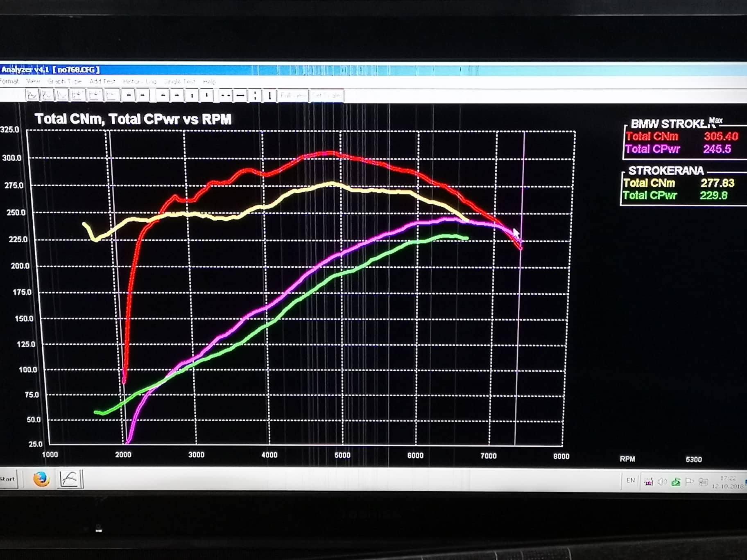Click the first left-arrow toolbar button
This screenshot has width=747, height=560.
pyautogui.click(x=129, y=95)
